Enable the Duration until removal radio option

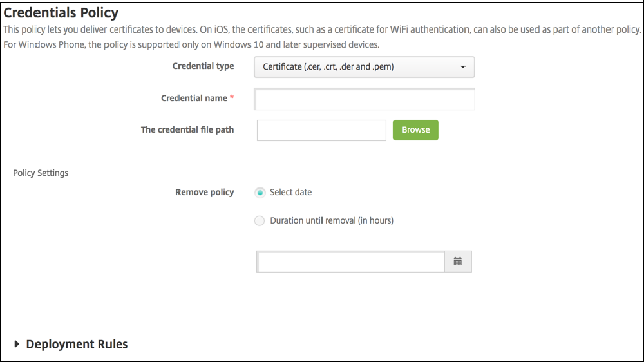click(x=260, y=221)
